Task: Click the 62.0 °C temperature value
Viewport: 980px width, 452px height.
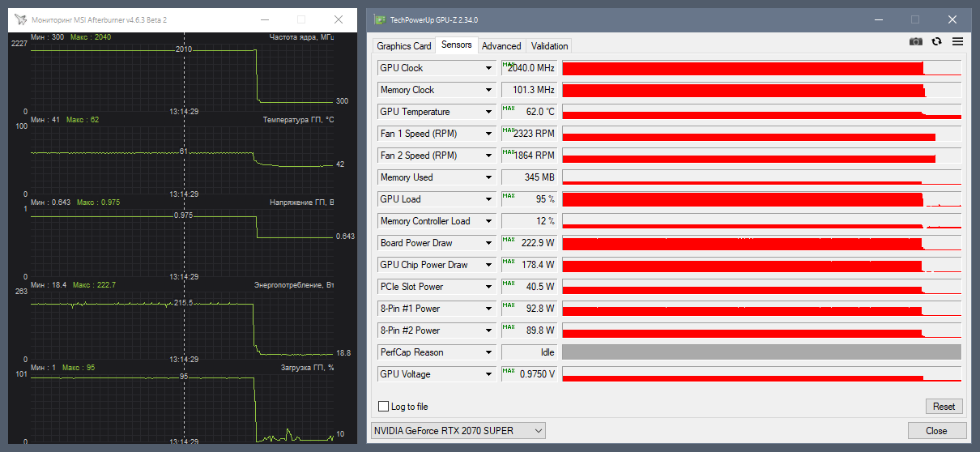Action: click(x=530, y=112)
